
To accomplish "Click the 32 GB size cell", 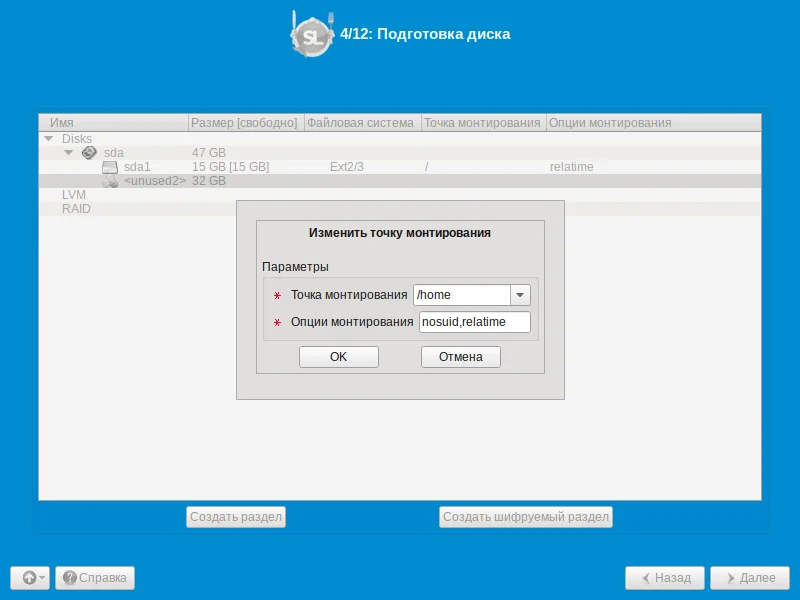I will (x=209, y=181).
